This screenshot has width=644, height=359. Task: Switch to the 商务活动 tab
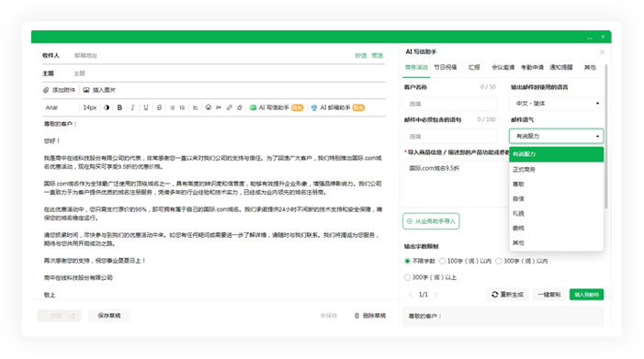pyautogui.click(x=416, y=67)
